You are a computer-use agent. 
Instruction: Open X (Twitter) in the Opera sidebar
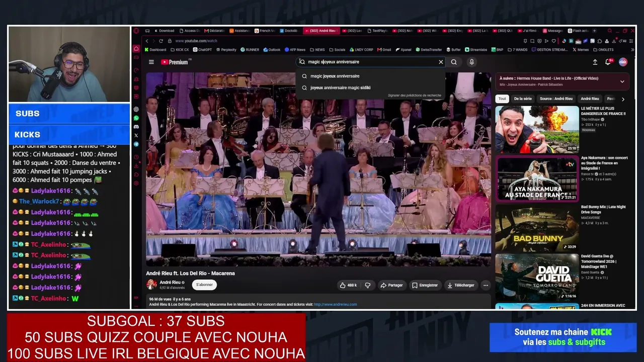pos(136,136)
